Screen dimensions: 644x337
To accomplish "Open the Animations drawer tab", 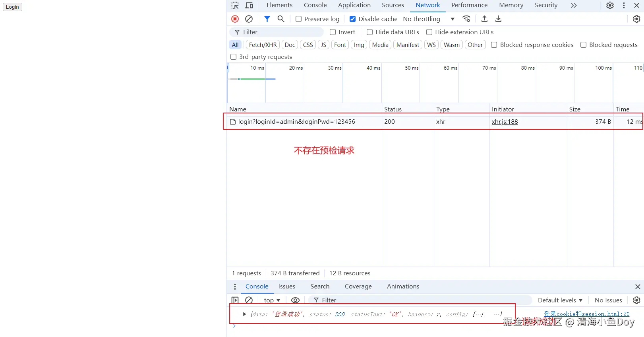I will click(403, 286).
